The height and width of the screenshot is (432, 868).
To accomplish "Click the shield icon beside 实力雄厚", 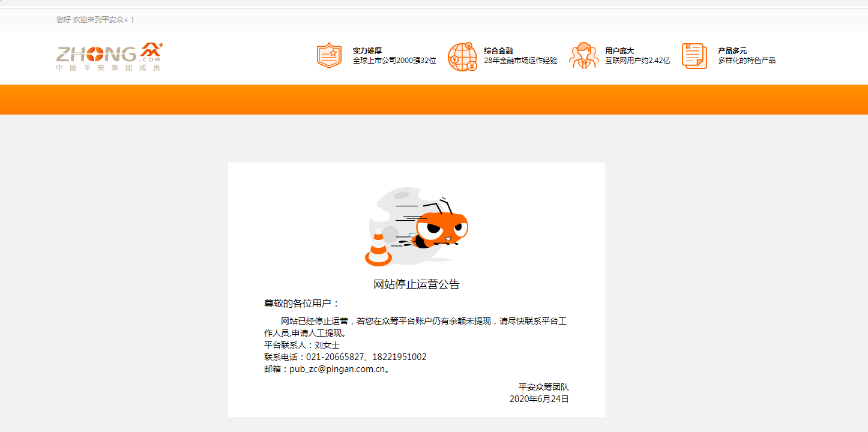I will (329, 56).
